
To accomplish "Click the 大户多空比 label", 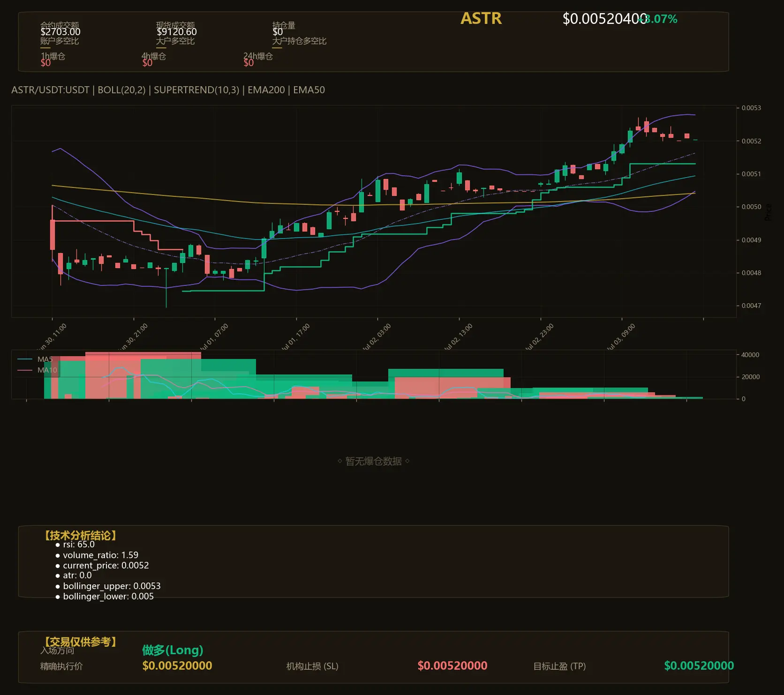I will (x=175, y=41).
